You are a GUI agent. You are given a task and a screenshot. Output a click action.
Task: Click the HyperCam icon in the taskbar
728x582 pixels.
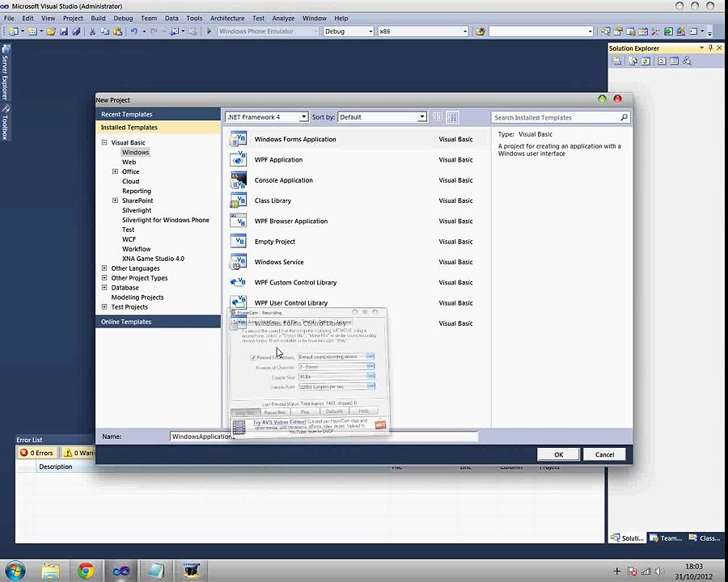point(191,571)
